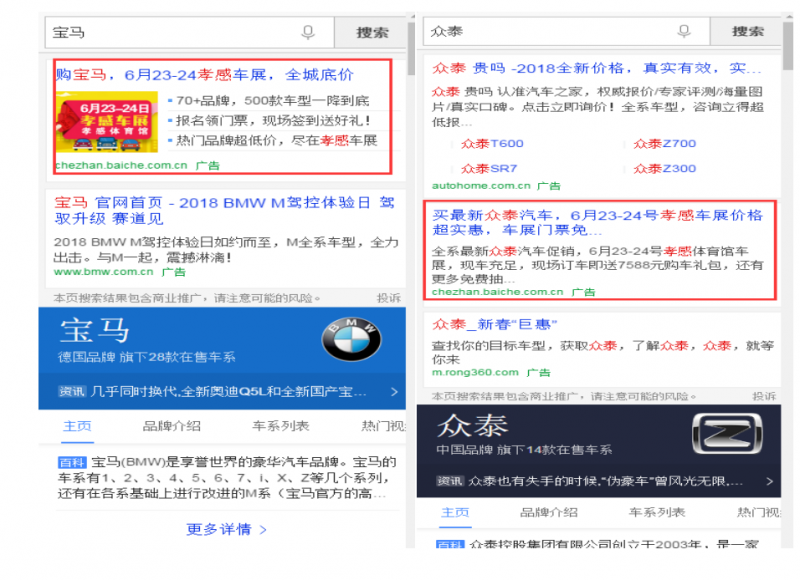Open the 众泰T600 sublink

[x=492, y=144]
